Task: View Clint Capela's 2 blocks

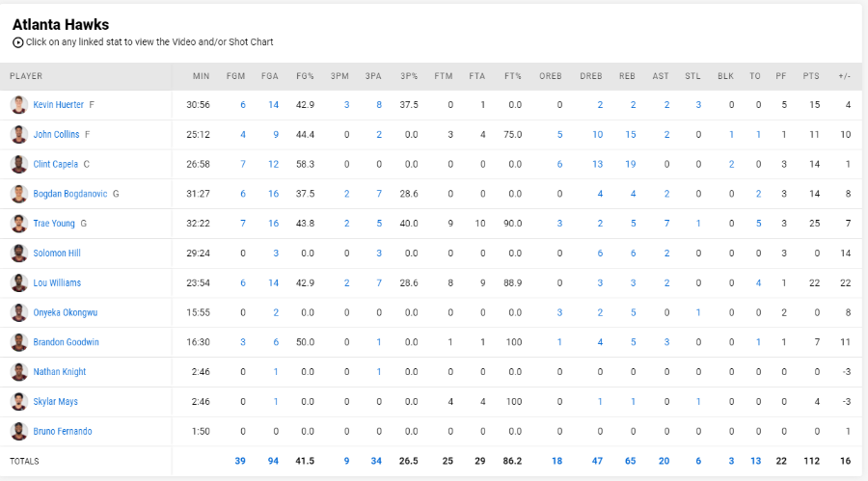Action: pyautogui.click(x=731, y=165)
